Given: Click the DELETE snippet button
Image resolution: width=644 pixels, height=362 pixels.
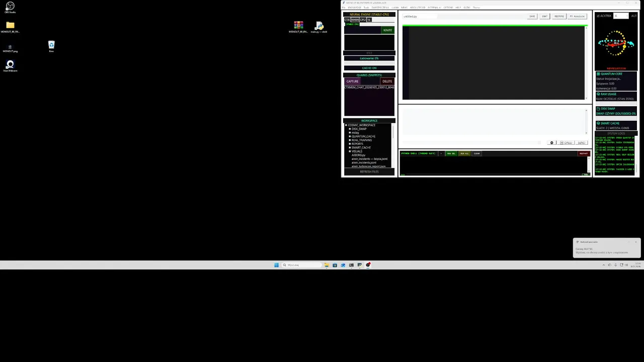Looking at the screenshot, I should 387,81.
